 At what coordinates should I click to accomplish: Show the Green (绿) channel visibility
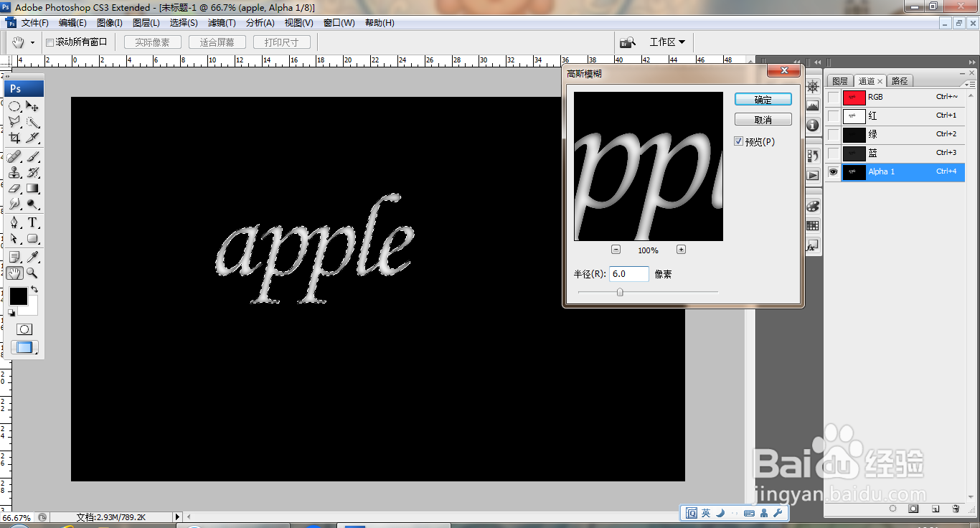[833, 134]
